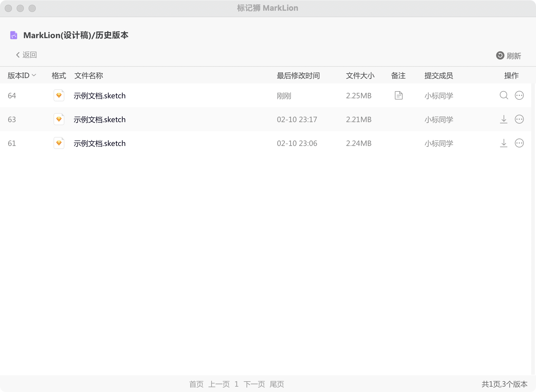
Task: Go to previous page with 上一页
Action: tap(219, 384)
